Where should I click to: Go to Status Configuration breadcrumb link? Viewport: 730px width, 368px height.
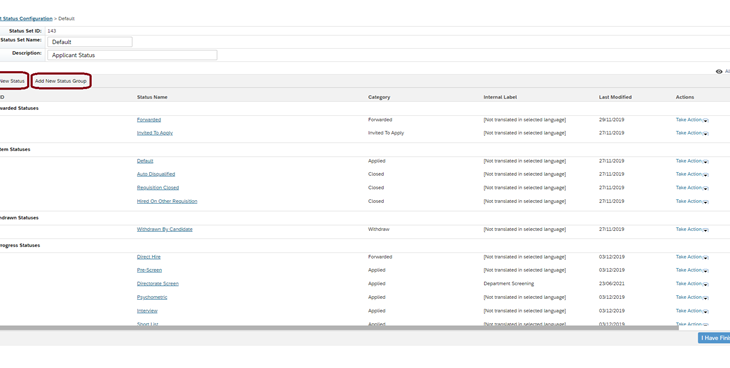pyautogui.click(x=26, y=19)
